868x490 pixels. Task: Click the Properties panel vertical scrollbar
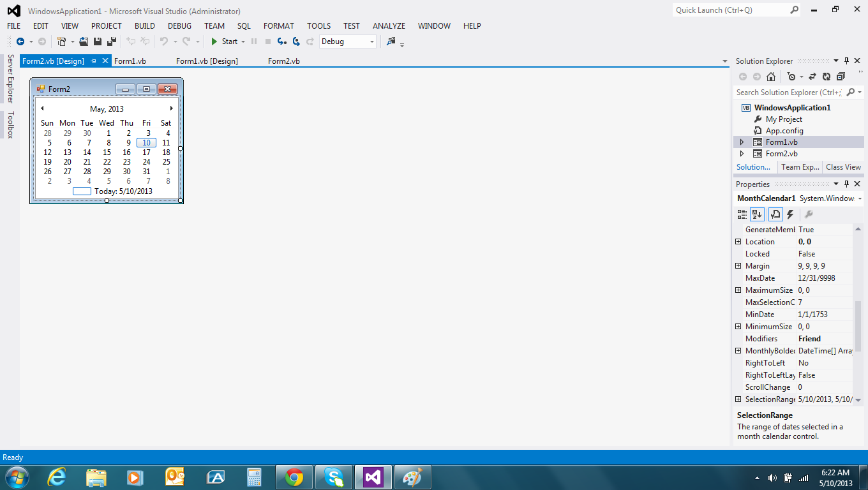pyautogui.click(x=858, y=326)
